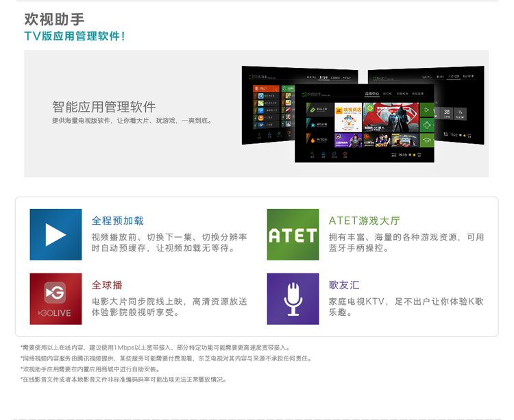This screenshot has width=514, height=420.
Task: Click the 38 tile in the right TV screen
Action: (446, 113)
